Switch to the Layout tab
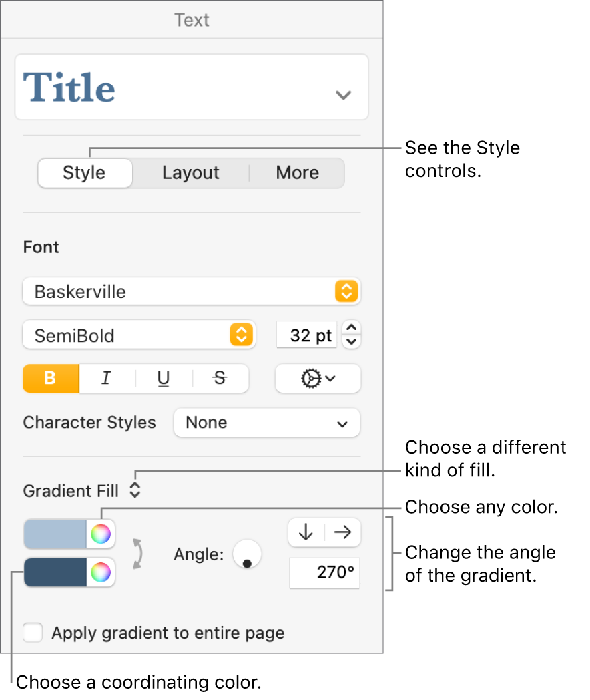 pyautogui.click(x=190, y=172)
